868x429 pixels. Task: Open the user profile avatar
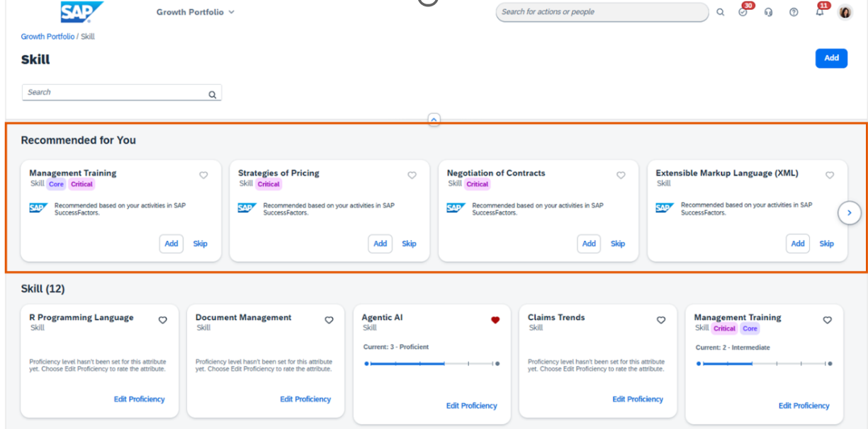[x=845, y=12]
